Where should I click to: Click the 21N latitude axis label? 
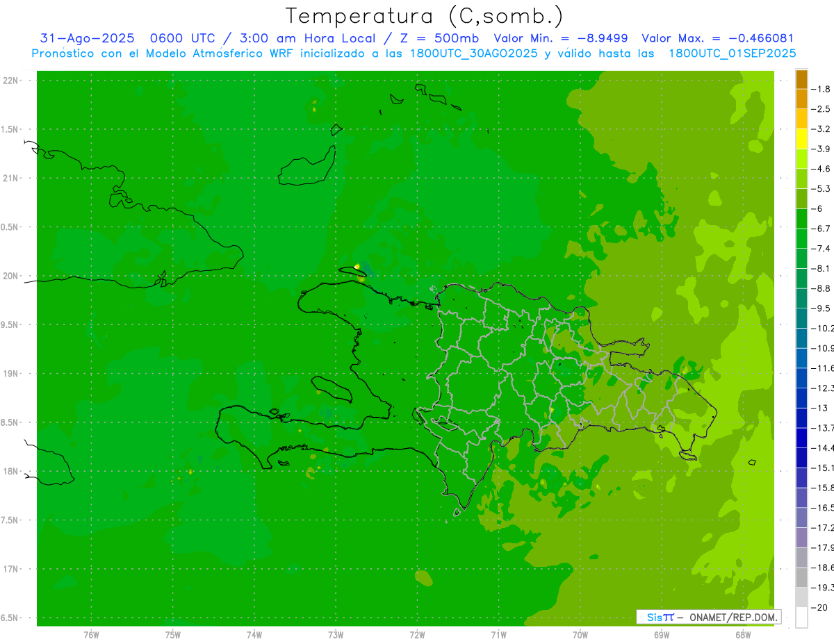tap(12, 178)
